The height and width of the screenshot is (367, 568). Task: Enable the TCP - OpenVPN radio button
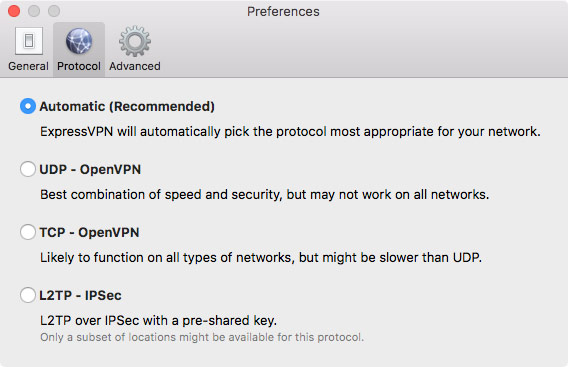click(x=28, y=232)
